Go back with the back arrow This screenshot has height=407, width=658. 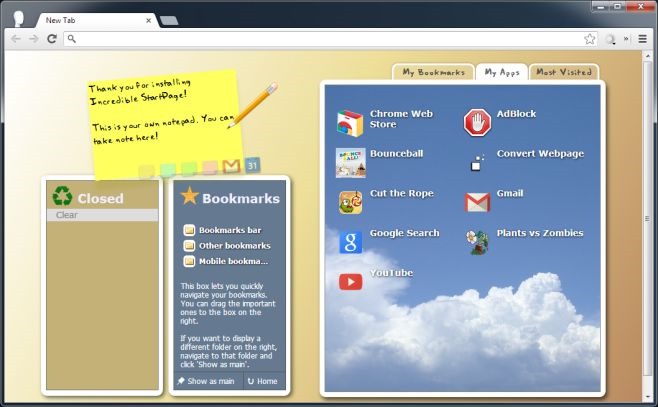coord(16,39)
